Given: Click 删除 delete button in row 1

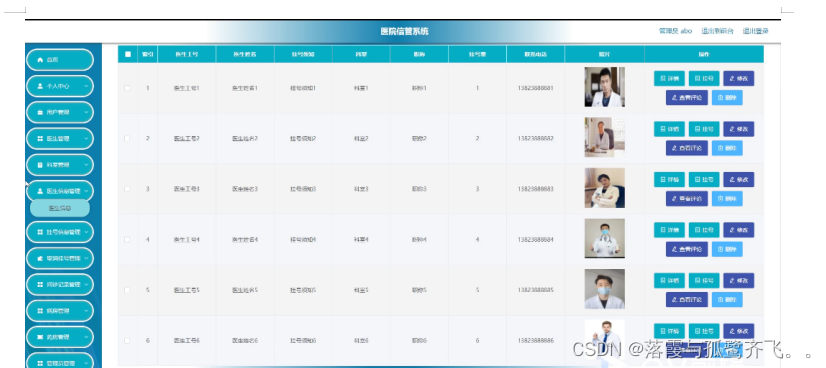Looking at the screenshot, I should click(727, 97).
